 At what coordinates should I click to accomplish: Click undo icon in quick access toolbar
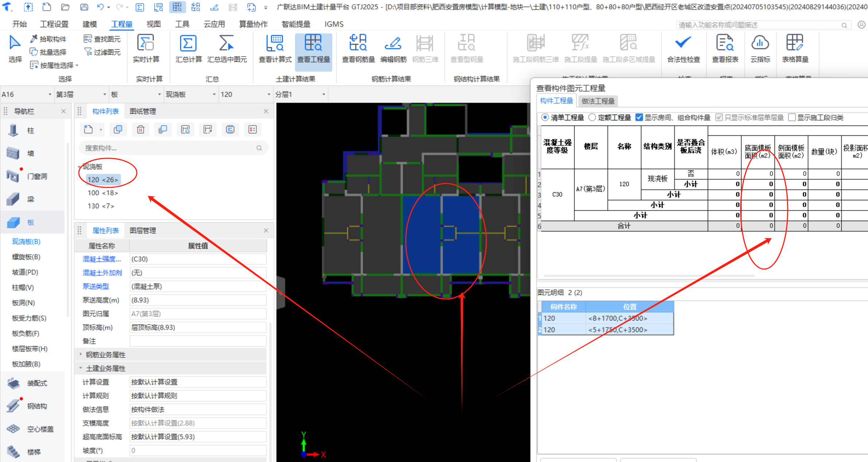(x=100, y=7)
